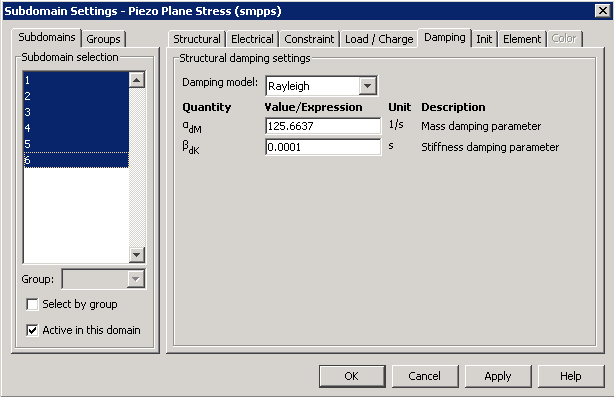Toggle the Select by group checkbox
The width and height of the screenshot is (614, 397).
point(32,304)
